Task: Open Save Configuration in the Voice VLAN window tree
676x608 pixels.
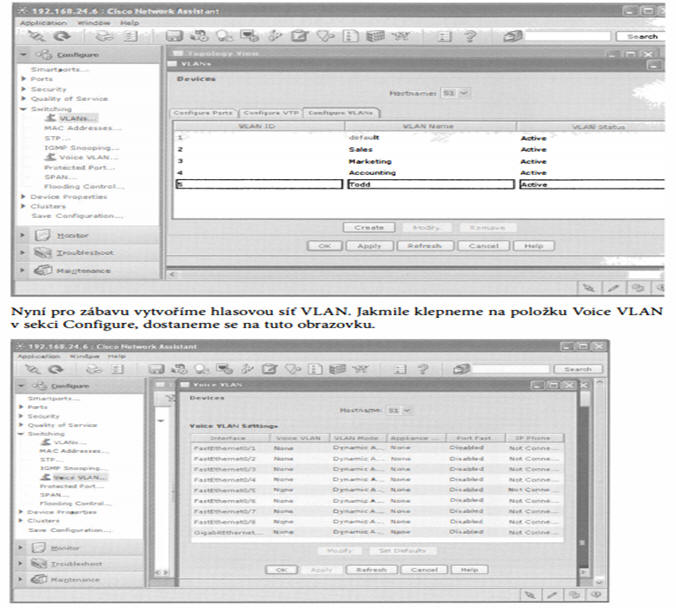Action: tap(69, 530)
